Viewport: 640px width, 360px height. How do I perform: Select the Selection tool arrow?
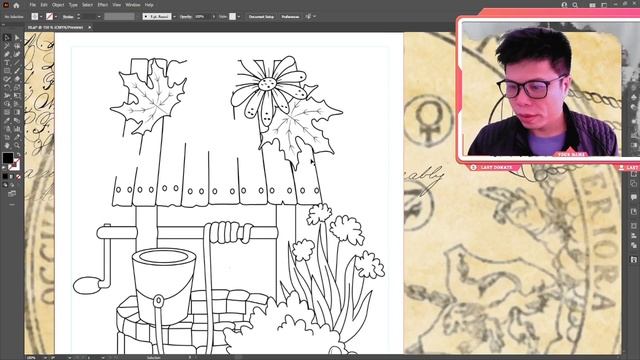point(7,38)
